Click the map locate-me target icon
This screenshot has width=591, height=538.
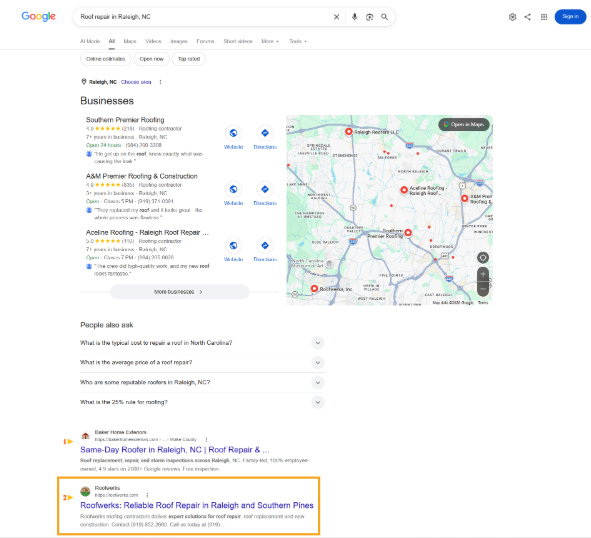tap(483, 258)
